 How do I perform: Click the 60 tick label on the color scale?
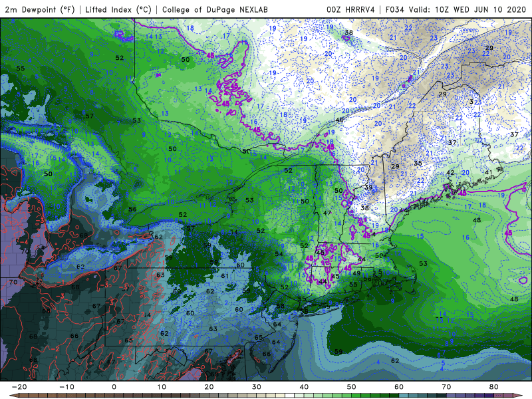tap(399, 387)
